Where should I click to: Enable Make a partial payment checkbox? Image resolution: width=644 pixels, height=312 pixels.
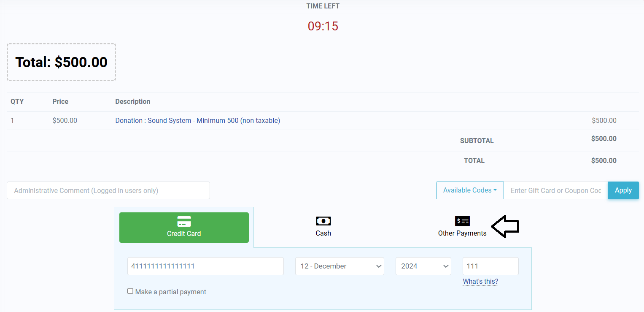pyautogui.click(x=130, y=291)
